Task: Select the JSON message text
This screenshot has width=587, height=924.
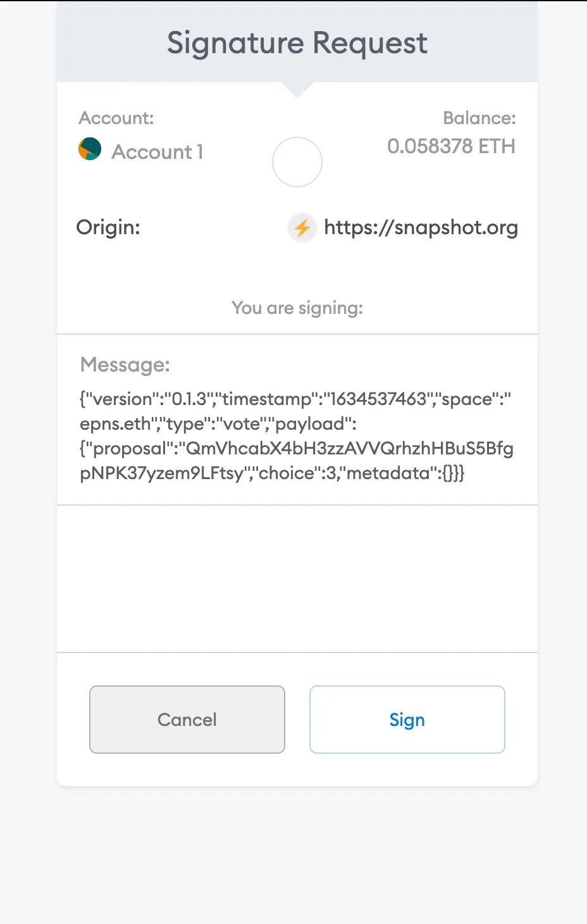Action: [x=295, y=435]
